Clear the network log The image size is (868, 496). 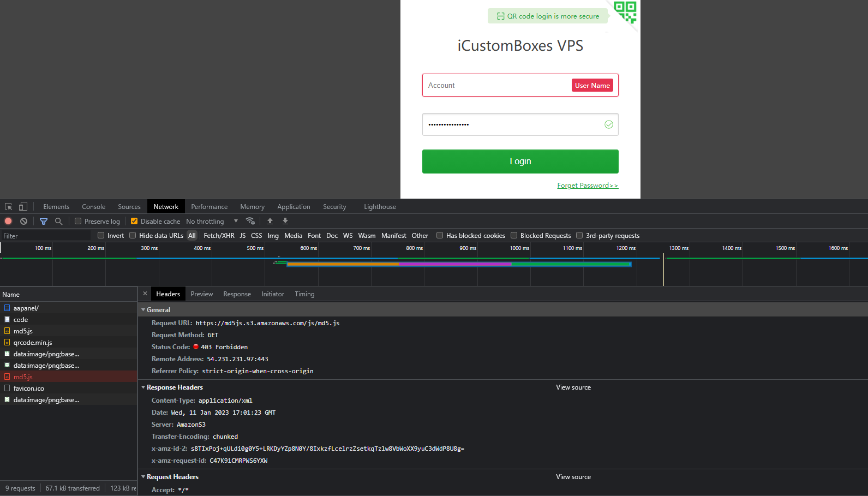coord(23,221)
